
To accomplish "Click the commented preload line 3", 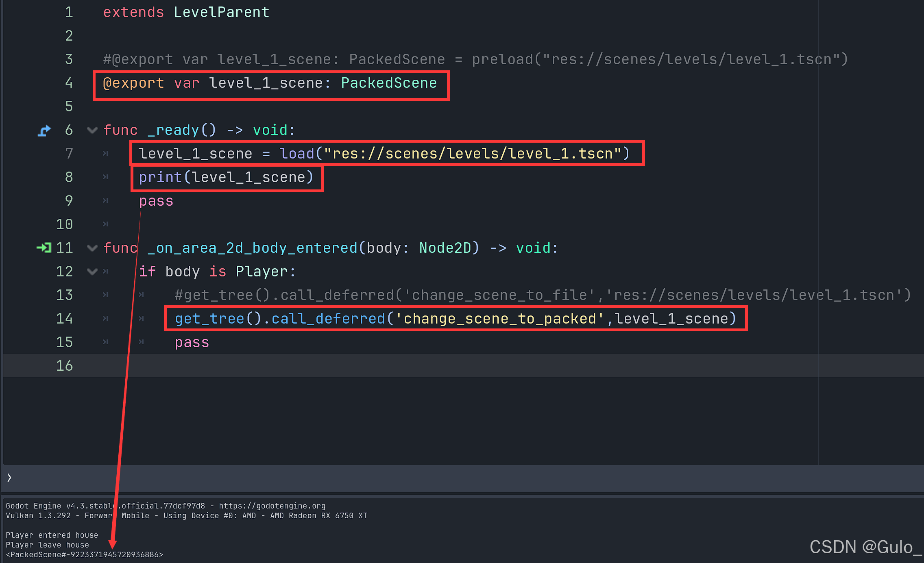I will [475, 59].
